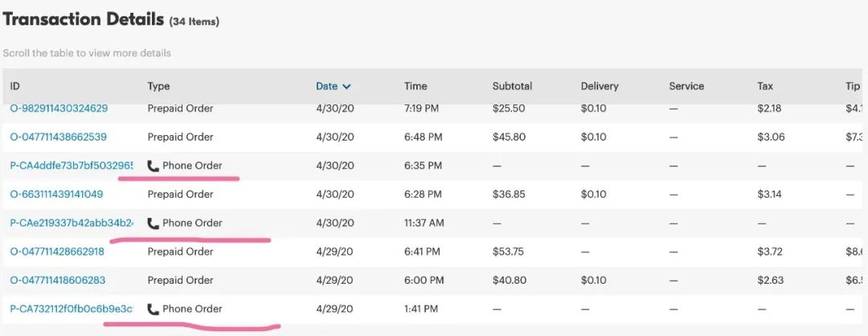The height and width of the screenshot is (336, 868).
Task: Open order O-047711428662918
Action: point(57,252)
